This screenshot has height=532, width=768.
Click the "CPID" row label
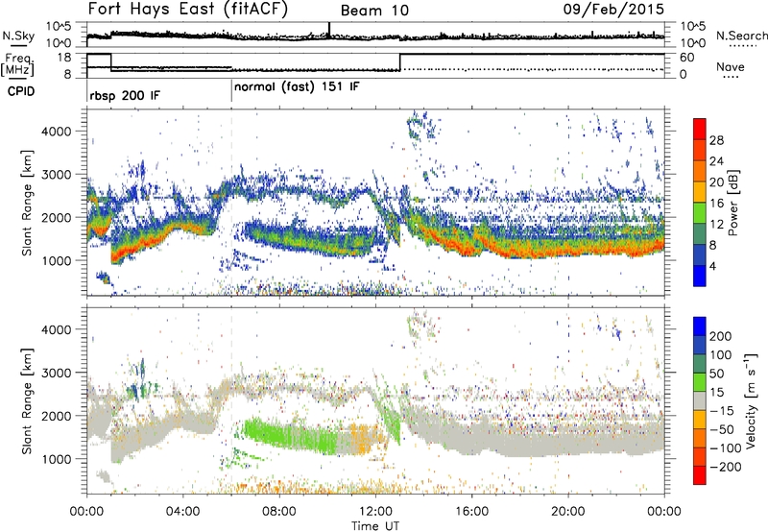(21, 91)
